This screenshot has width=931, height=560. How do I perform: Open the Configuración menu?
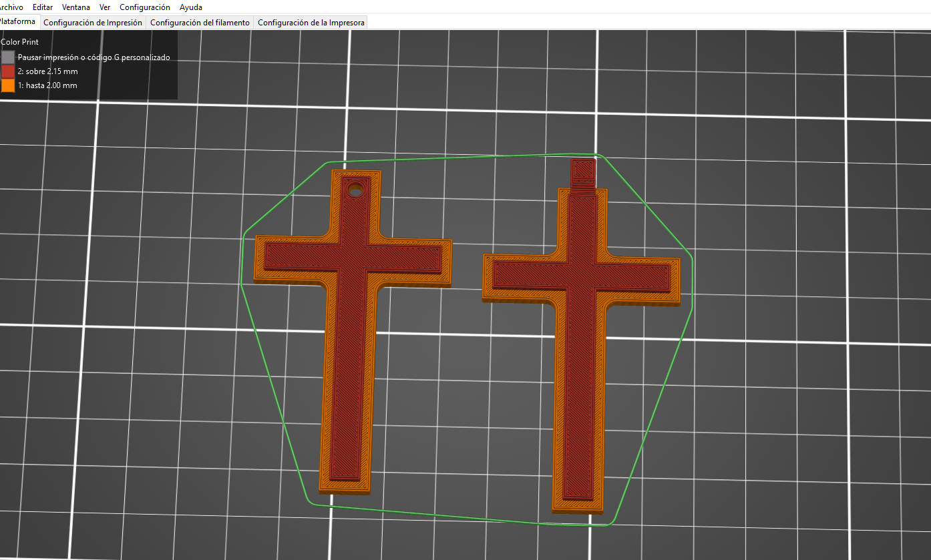[145, 7]
